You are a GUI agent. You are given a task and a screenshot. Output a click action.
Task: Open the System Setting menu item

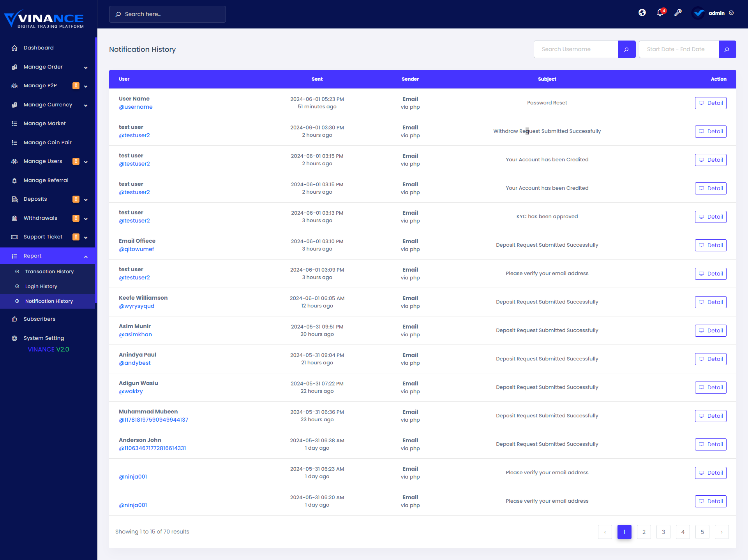48,338
